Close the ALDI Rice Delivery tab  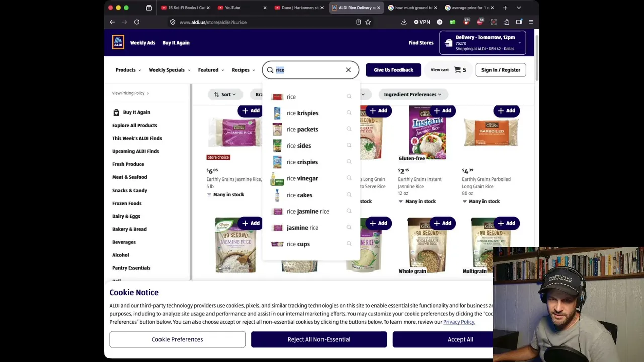[378, 8]
